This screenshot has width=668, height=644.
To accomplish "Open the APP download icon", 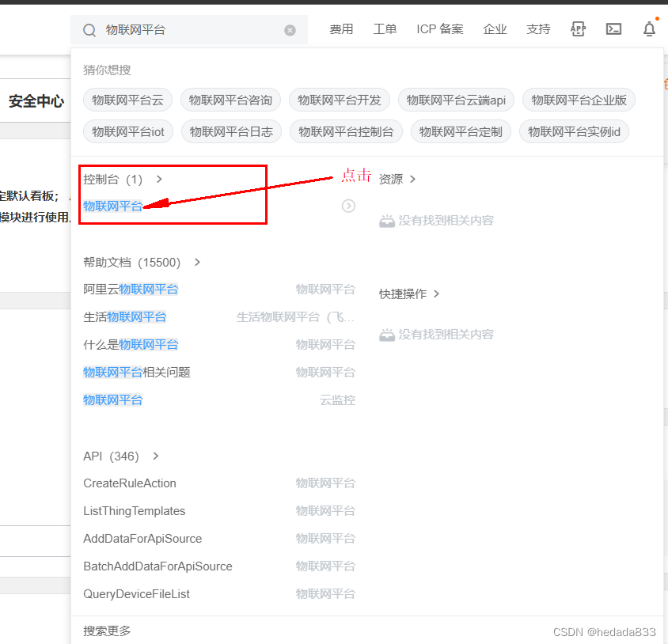I will tap(578, 29).
